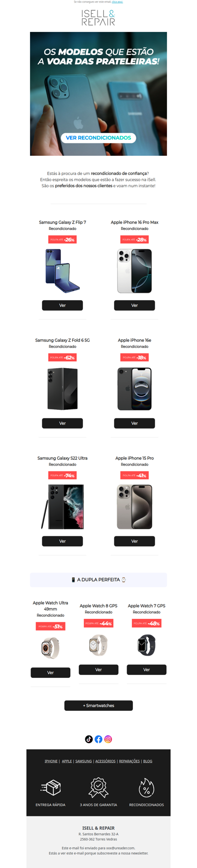Viewport: 197px width, 868px height.
Task: Open the BLOG footer menu link
Action: pyautogui.click(x=148, y=761)
